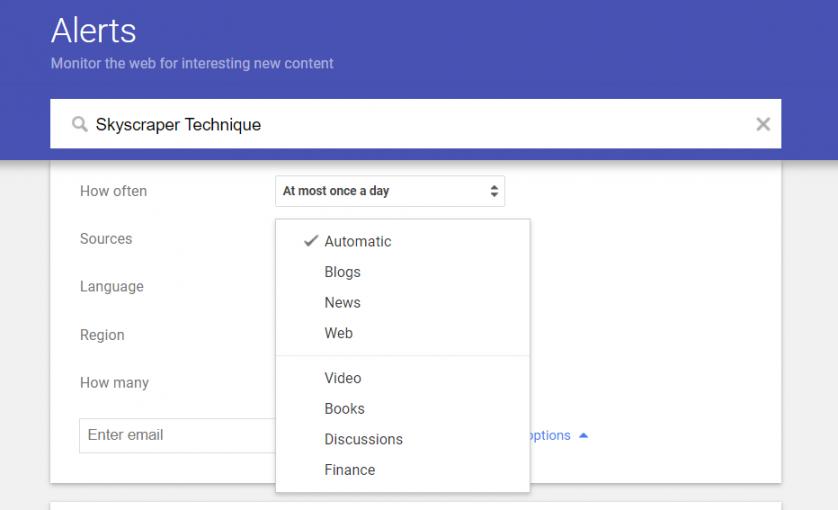
Task: Pick Web from the sources menu
Action: point(338,333)
